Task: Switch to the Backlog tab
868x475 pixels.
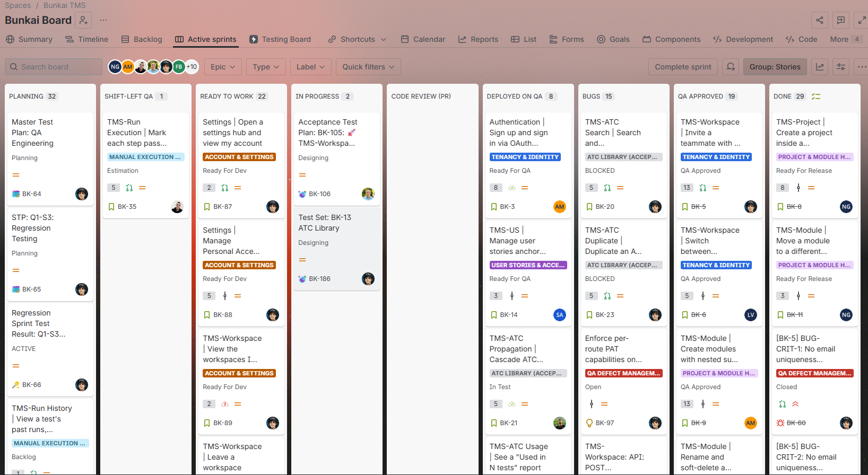Action: point(142,39)
